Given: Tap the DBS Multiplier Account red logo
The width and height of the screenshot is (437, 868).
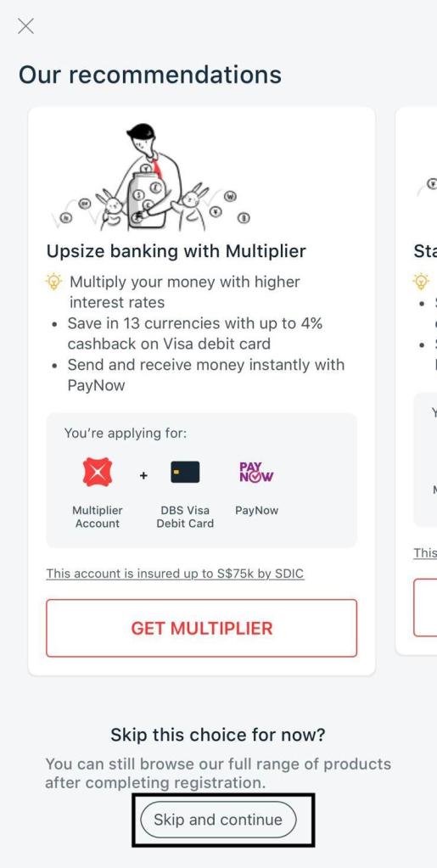Looking at the screenshot, I should tap(98, 473).
